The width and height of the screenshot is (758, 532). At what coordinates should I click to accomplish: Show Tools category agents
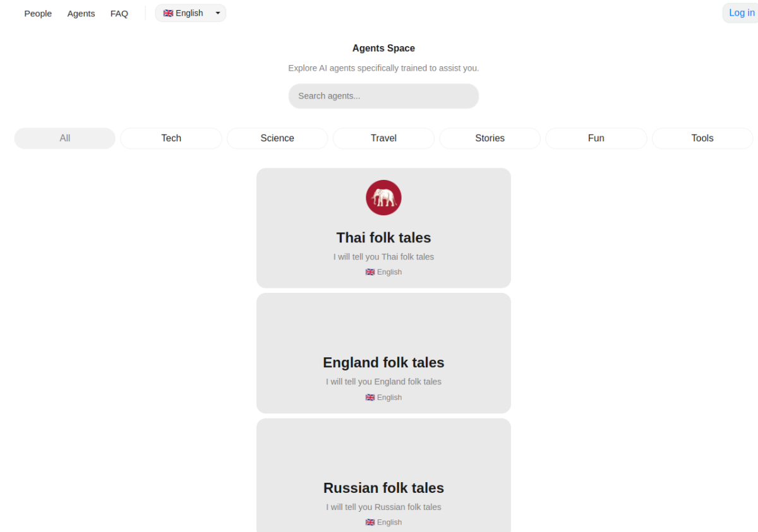click(702, 138)
